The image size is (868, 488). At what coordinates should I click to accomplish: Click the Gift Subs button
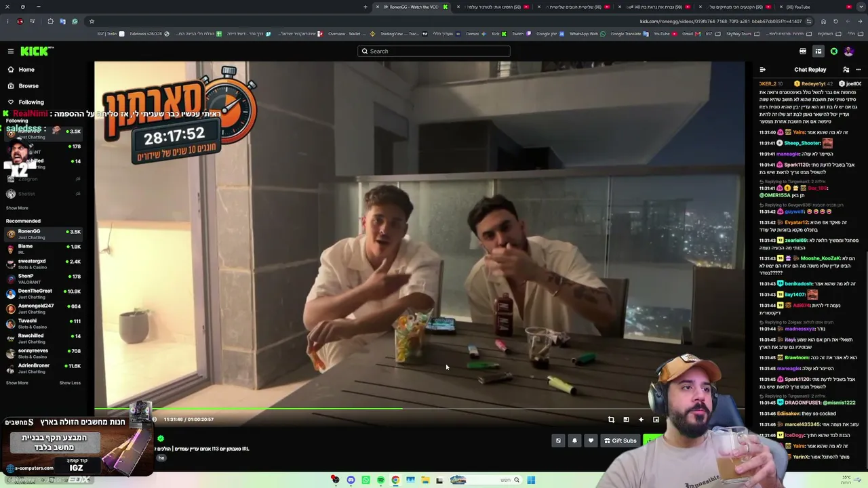coord(620,441)
